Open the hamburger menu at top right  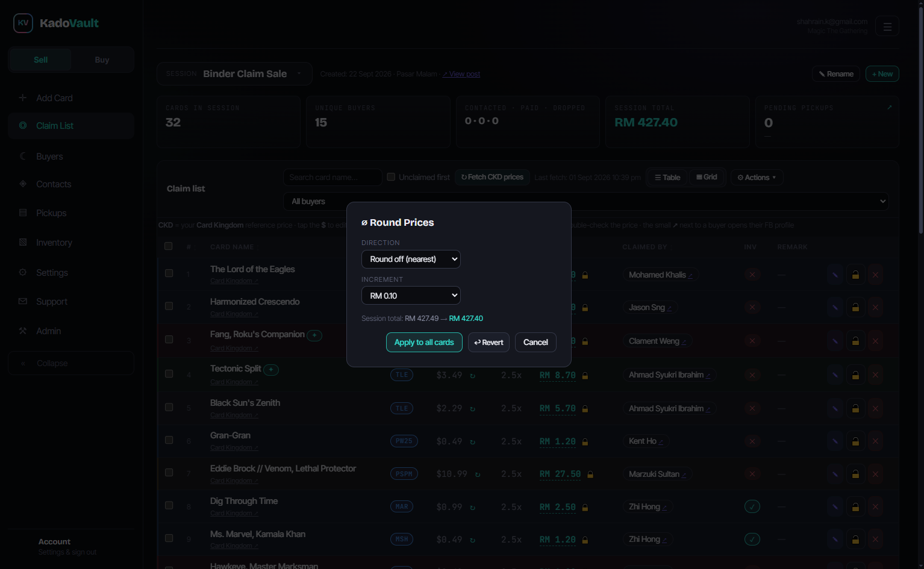(x=887, y=26)
